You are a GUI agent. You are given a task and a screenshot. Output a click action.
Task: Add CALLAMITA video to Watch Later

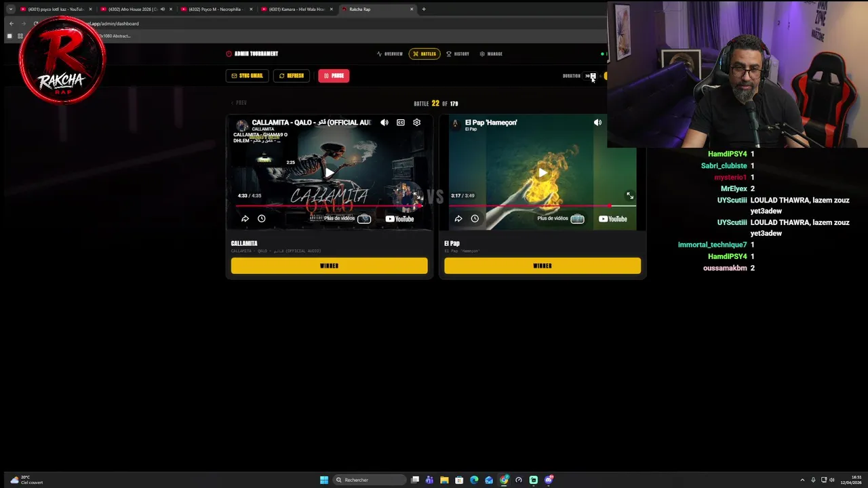pos(261,219)
